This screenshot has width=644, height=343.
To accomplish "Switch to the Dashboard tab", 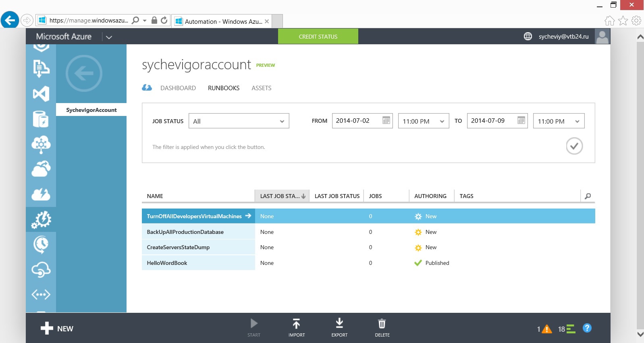I will point(178,88).
